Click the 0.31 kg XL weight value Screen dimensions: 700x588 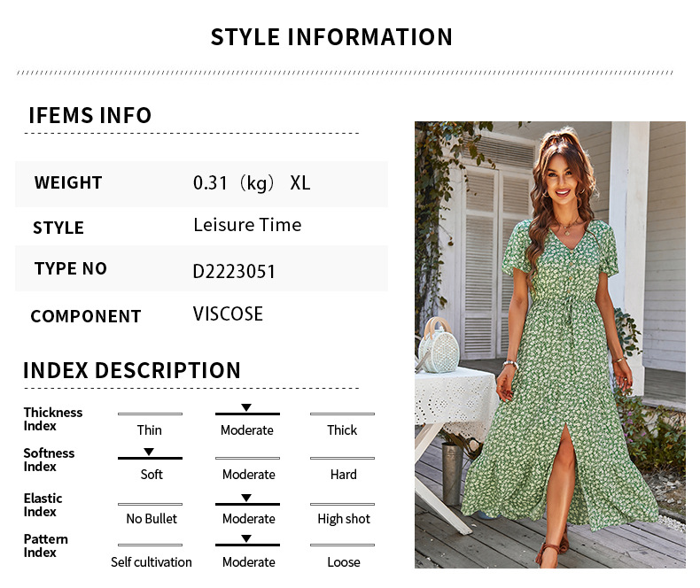[252, 183]
